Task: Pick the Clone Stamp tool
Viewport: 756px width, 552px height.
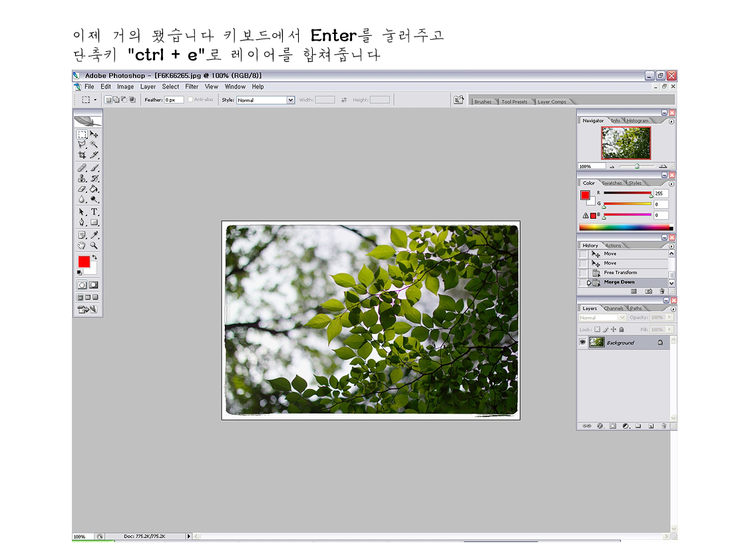Action: (x=81, y=178)
